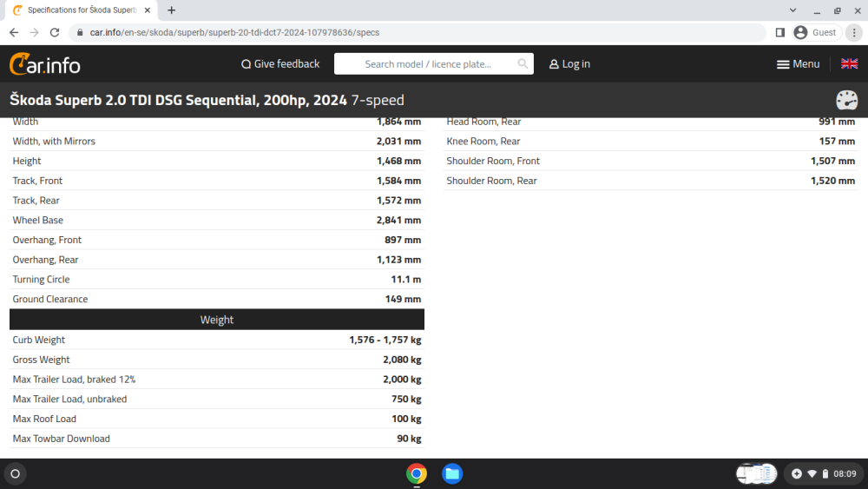868x489 pixels.
Task: Launch Chrome from the shelf
Action: point(417,473)
